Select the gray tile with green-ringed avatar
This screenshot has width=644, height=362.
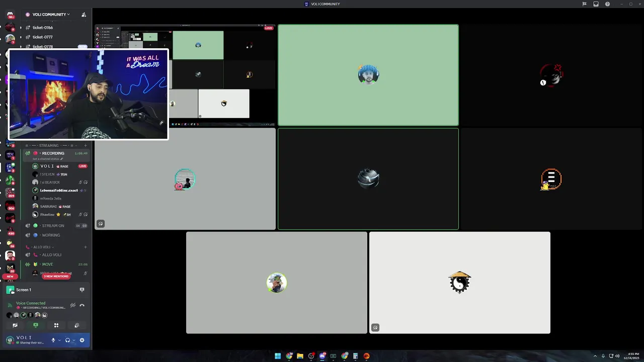(x=277, y=283)
